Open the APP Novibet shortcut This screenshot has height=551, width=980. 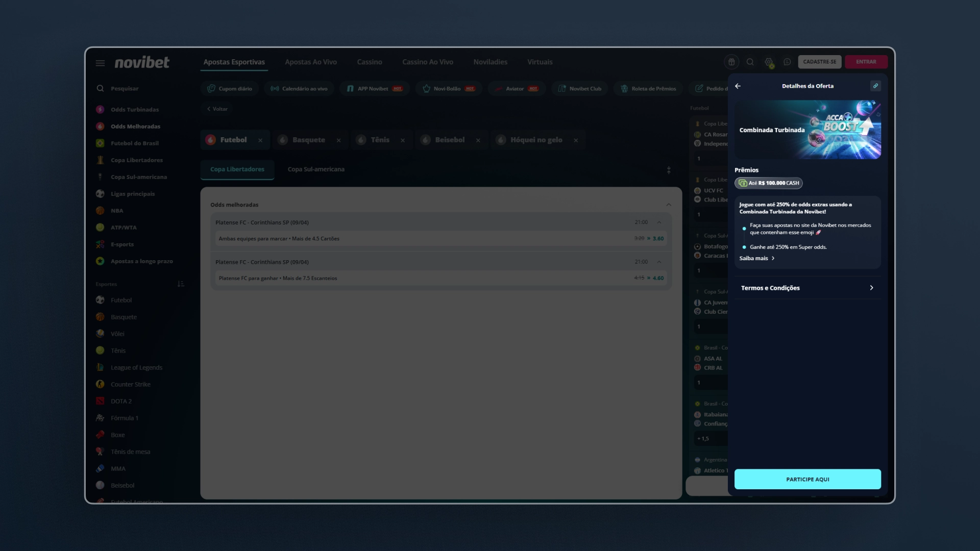(x=375, y=89)
